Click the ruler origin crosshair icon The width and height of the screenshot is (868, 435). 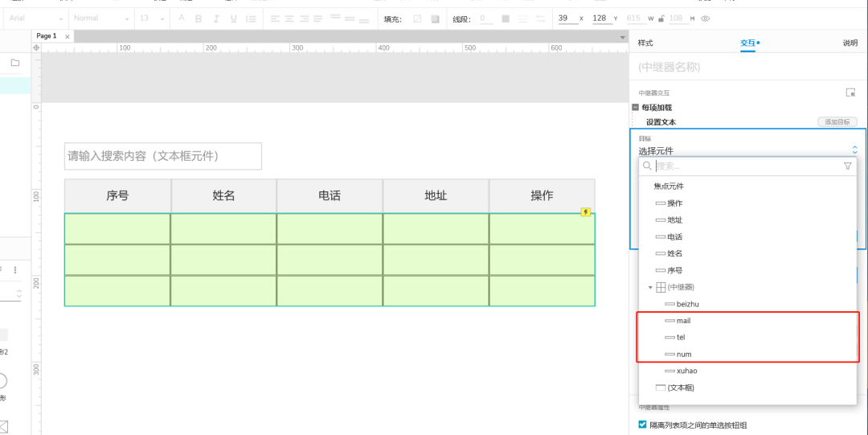[36, 47]
